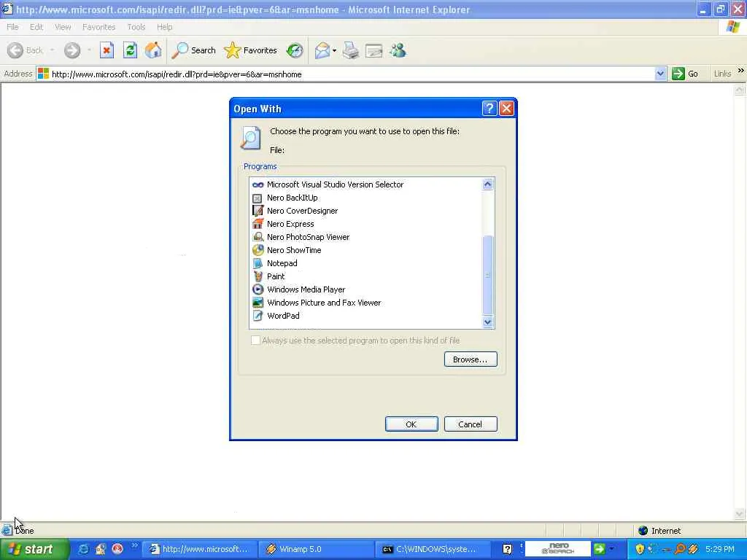Image resolution: width=747 pixels, height=560 pixels.
Task: Launch Internet Explorer from Quick Launch
Action: [83, 549]
